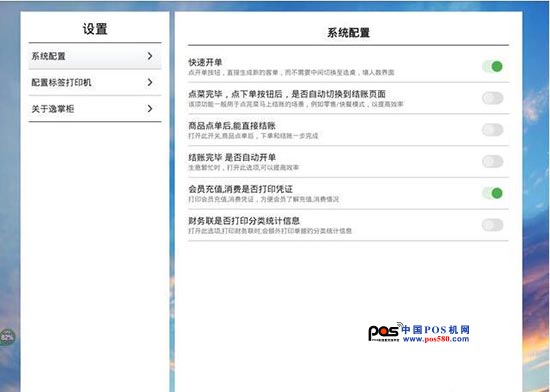Enable 财务联是否打印分类统计信息 toggle
This screenshot has height=392, width=550.
(492, 225)
